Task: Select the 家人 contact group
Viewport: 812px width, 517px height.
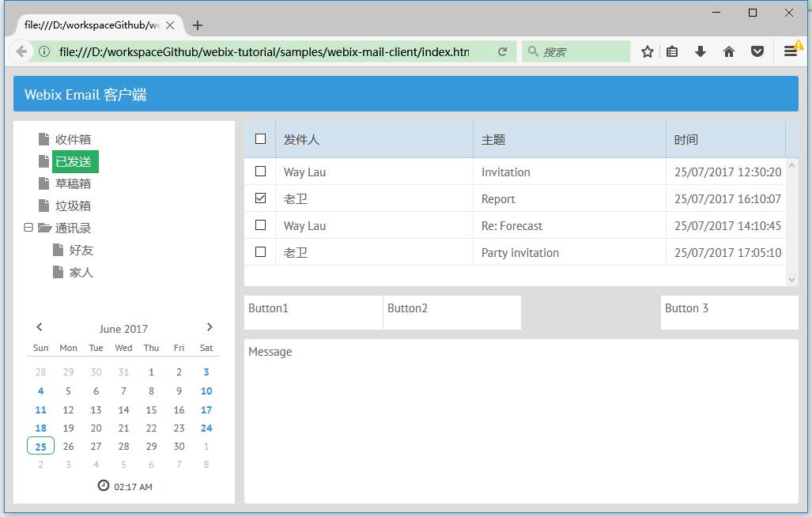Action: pyautogui.click(x=81, y=273)
